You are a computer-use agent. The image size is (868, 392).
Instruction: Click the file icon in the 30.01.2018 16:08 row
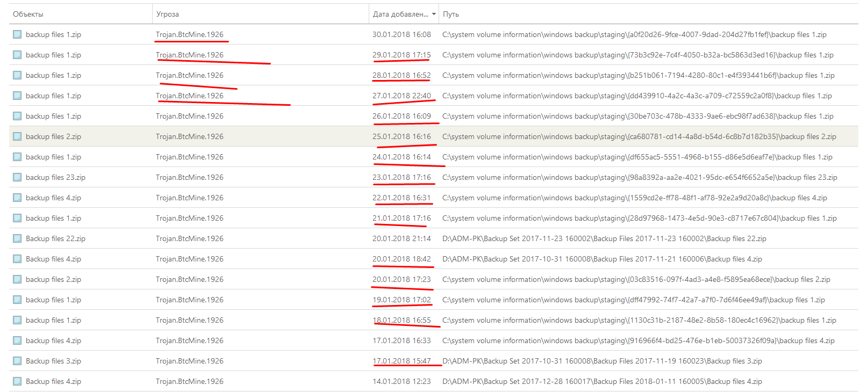click(17, 34)
